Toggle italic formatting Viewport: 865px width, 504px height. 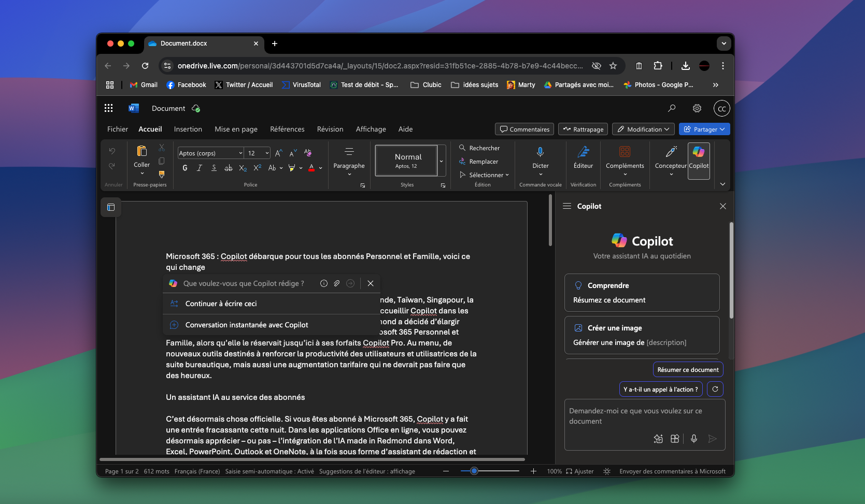[199, 168]
